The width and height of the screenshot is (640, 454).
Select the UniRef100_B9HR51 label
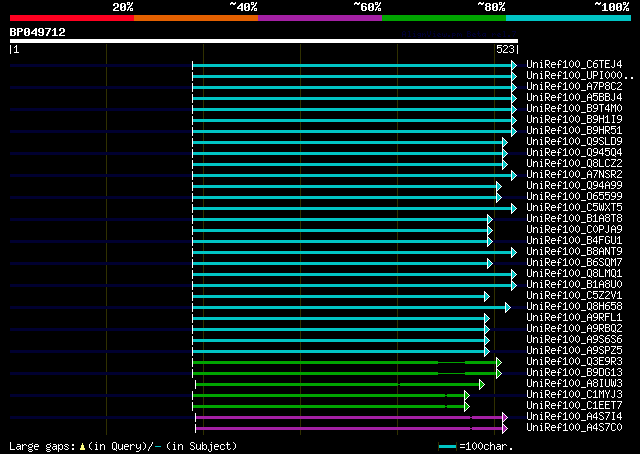coord(574,131)
